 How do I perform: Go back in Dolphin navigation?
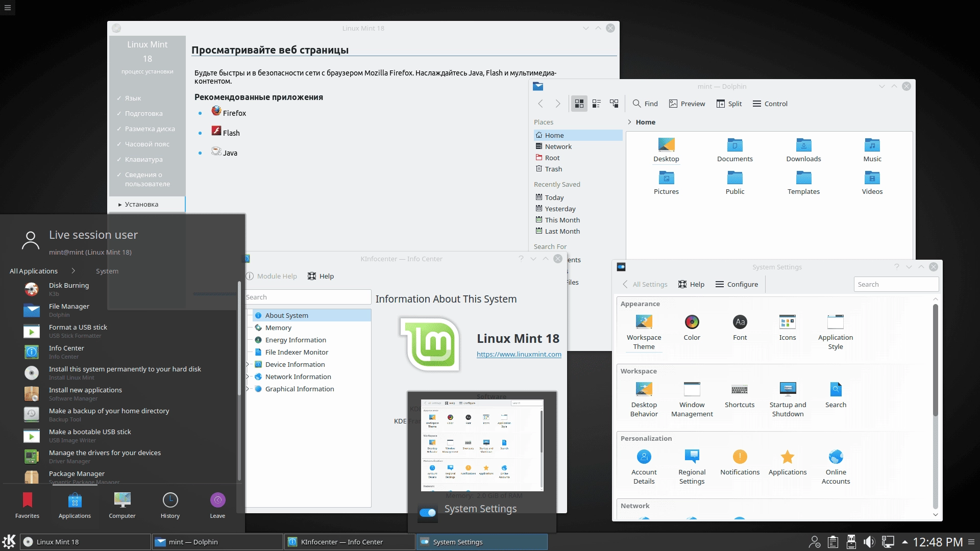(541, 104)
